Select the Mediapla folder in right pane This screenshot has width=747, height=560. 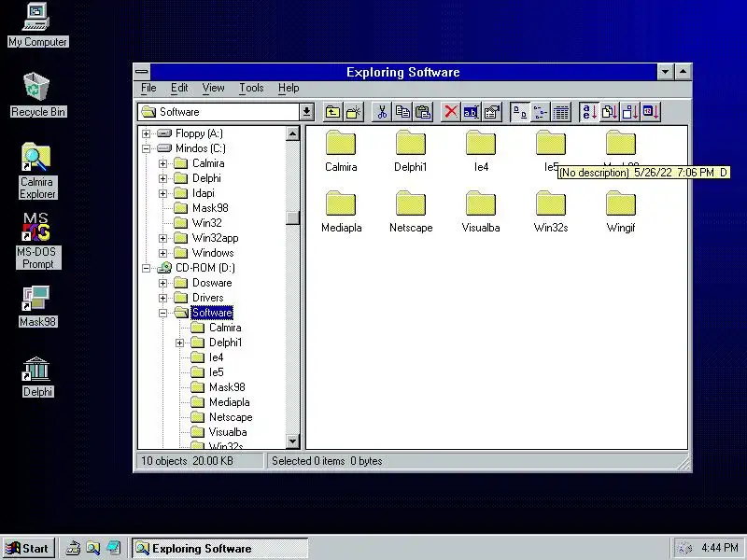341,212
